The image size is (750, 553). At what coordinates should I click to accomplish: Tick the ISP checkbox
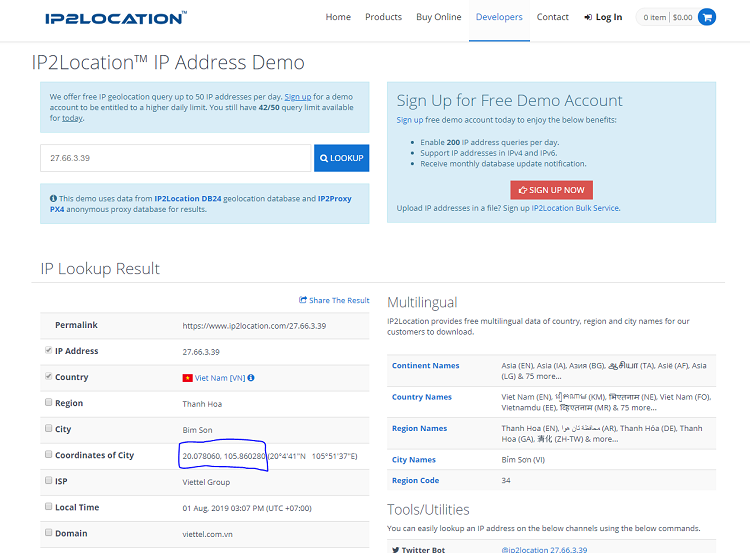[x=49, y=481]
